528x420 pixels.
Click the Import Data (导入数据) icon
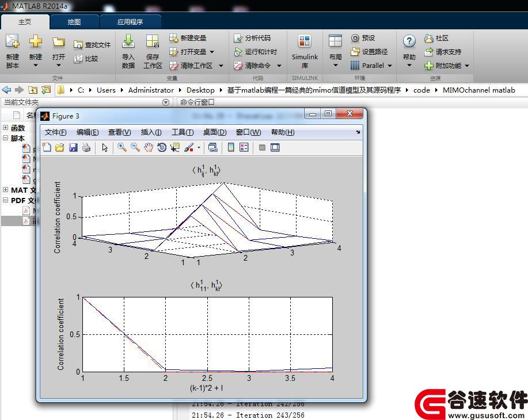[128, 41]
